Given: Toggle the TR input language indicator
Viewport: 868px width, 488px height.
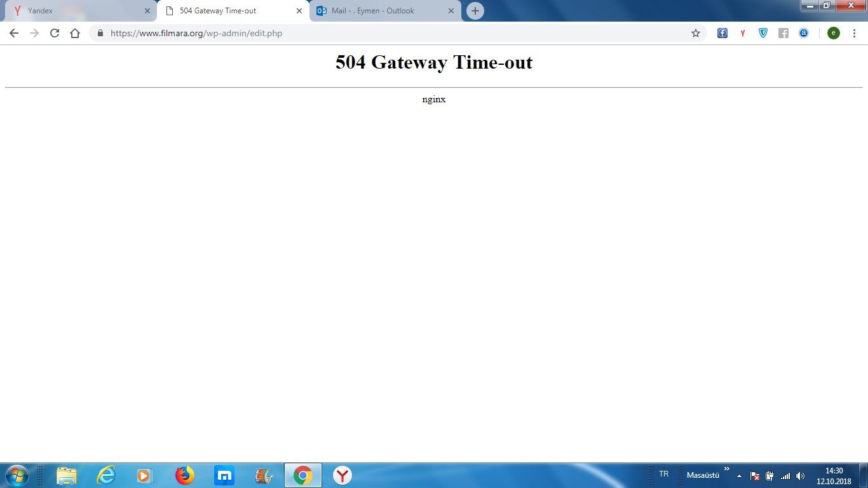Looking at the screenshot, I should click(664, 474).
